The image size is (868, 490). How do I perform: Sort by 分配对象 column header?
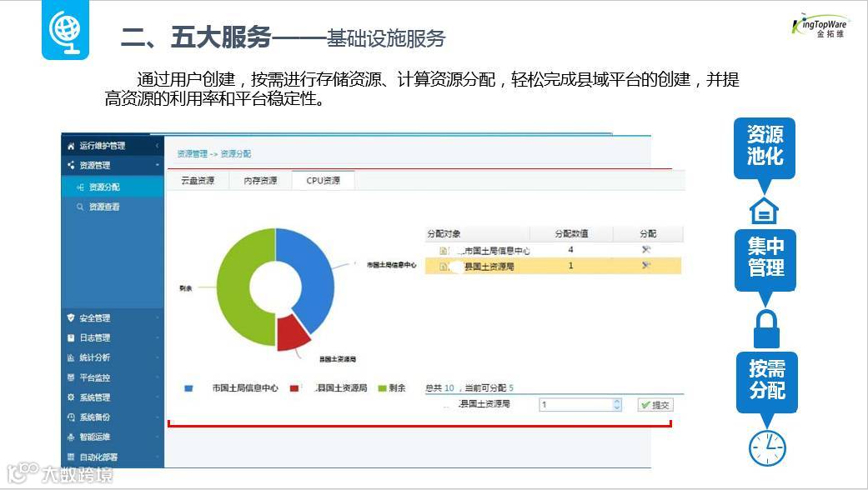477,234
